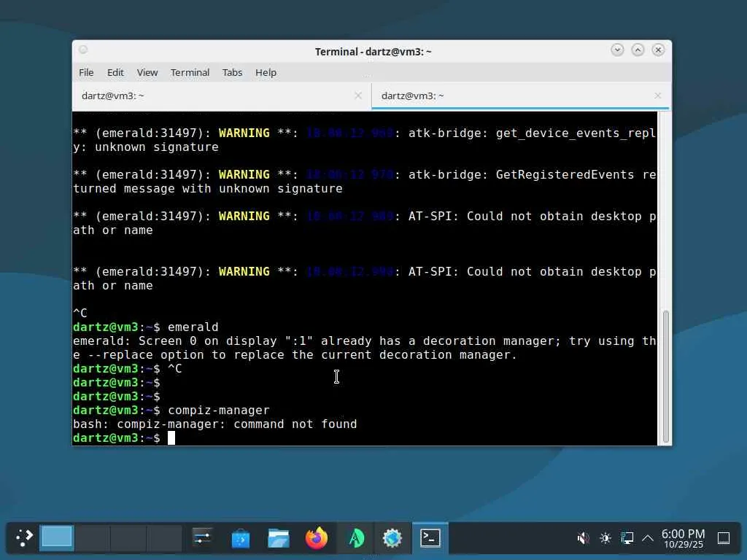Select the active second dartz@vm3 tab
This screenshot has height=560, width=747.
(x=520, y=96)
